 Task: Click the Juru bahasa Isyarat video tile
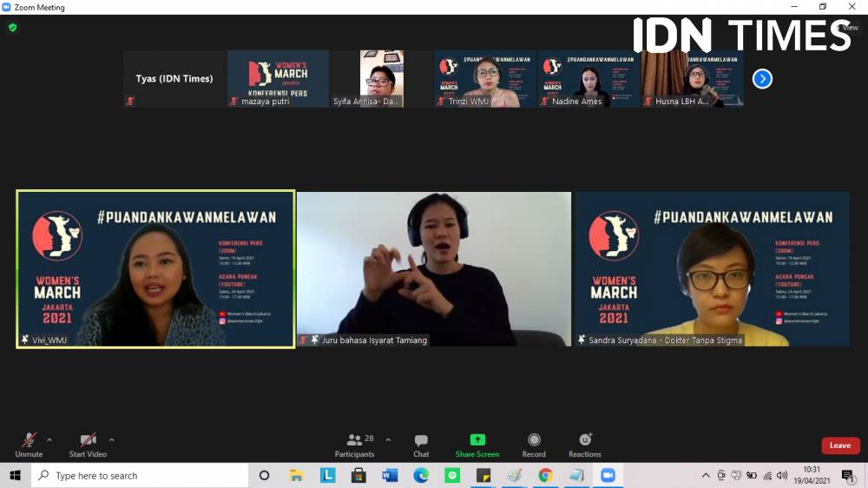coord(434,269)
